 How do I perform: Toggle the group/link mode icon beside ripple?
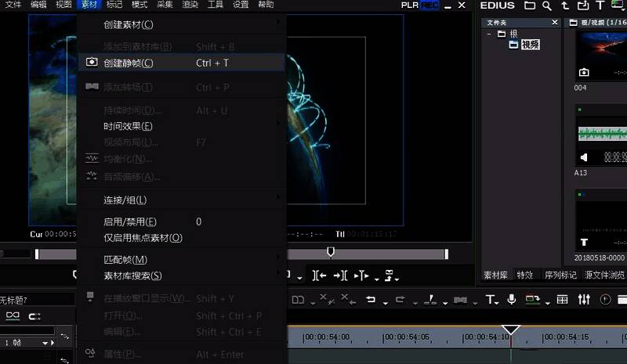click(x=34, y=316)
